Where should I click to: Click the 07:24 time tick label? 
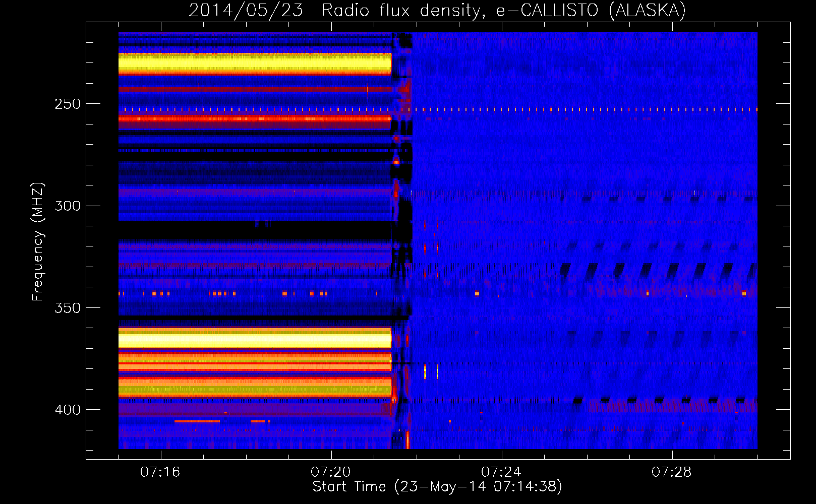501,472
